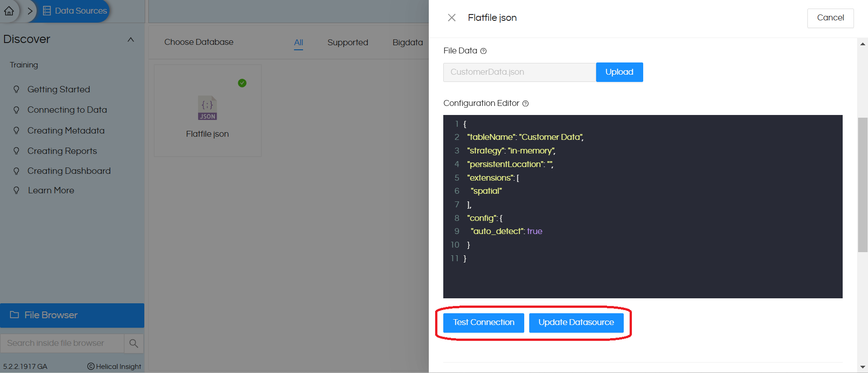Open the File Browser panel
The width and height of the screenshot is (868, 373).
click(x=72, y=315)
